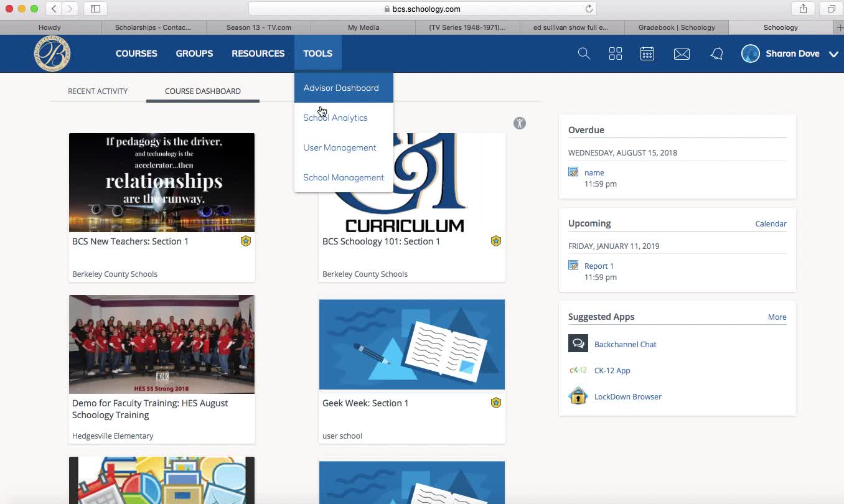Click the assignment icon beside 'Report 1'
The width and height of the screenshot is (844, 504).
573,265
